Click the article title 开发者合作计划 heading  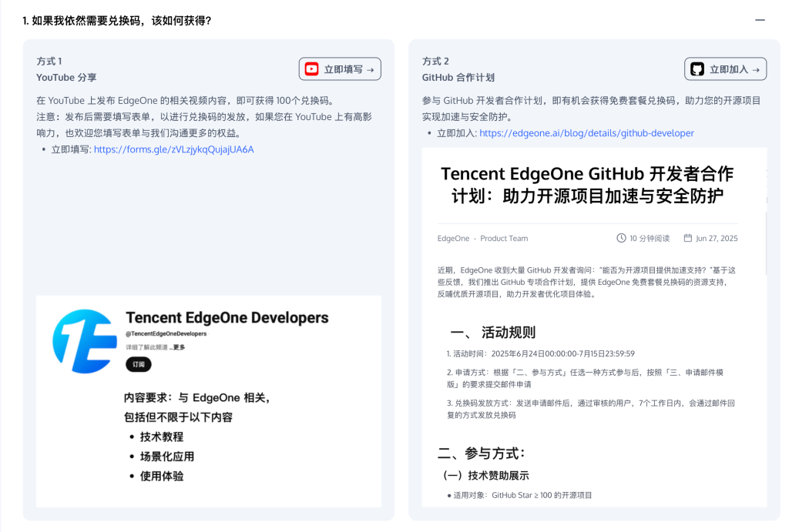point(586,184)
